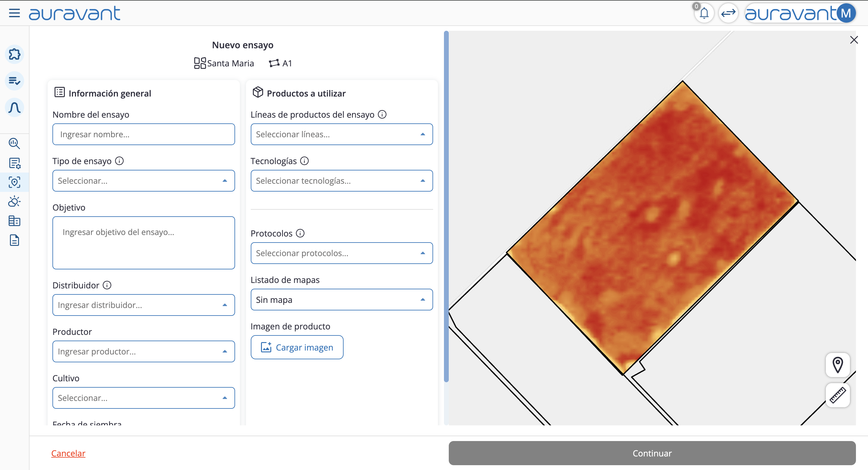Click the Protocolos info icon
868x470 pixels.
click(300, 233)
